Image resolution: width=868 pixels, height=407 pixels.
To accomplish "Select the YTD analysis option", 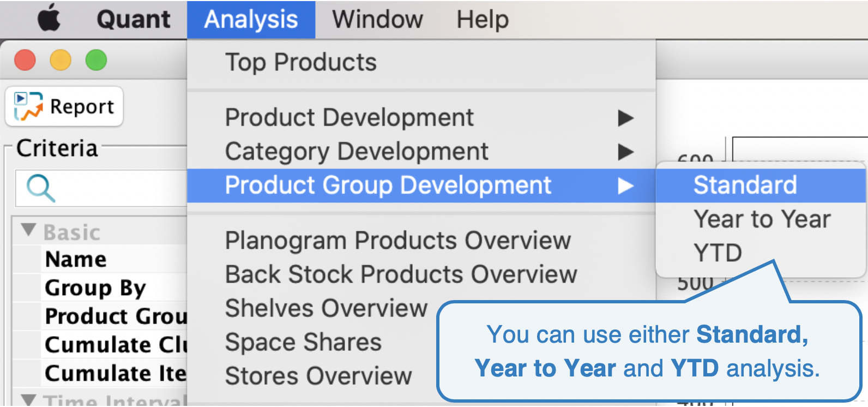I will point(718,253).
